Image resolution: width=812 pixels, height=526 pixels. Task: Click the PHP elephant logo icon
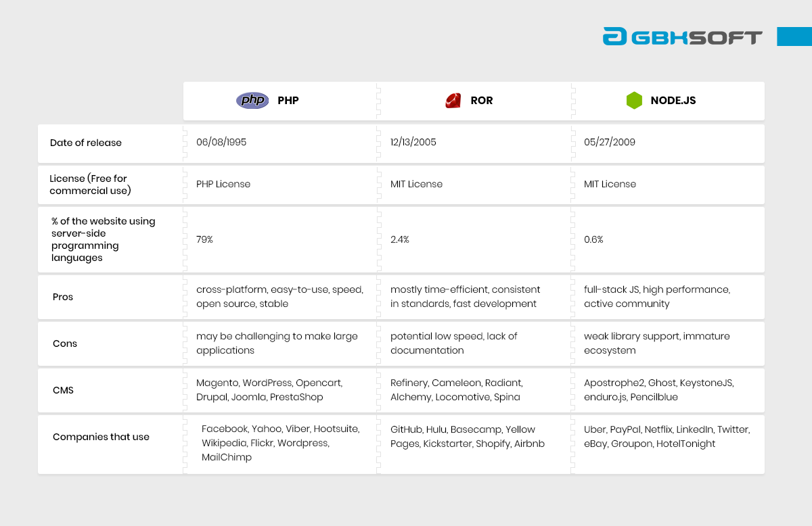coord(252,101)
